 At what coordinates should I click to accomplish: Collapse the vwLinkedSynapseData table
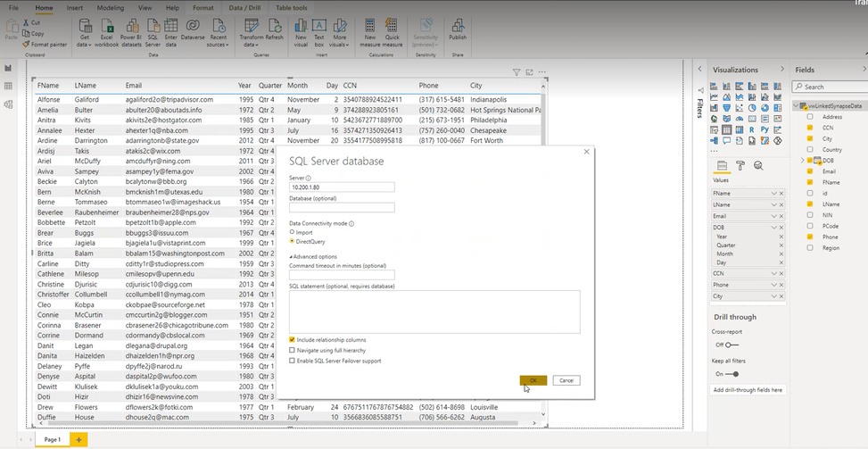point(796,105)
